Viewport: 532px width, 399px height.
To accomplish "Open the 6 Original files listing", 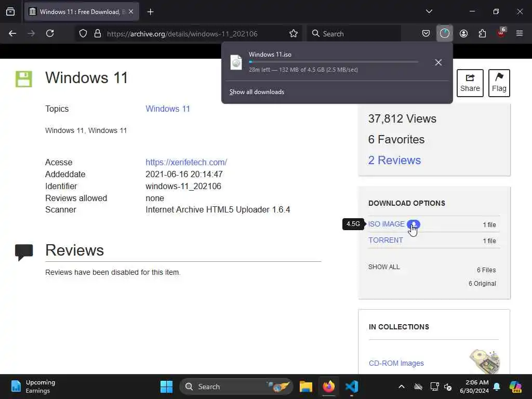I will (482, 284).
